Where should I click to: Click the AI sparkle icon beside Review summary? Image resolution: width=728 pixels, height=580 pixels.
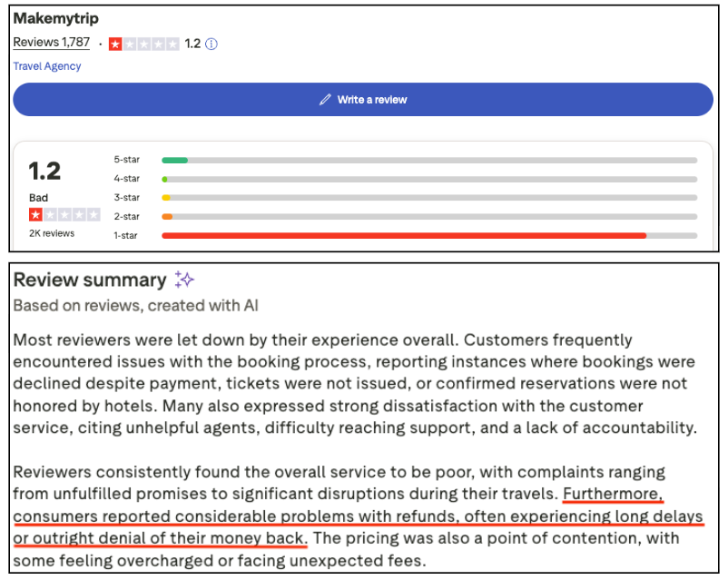pos(184,280)
